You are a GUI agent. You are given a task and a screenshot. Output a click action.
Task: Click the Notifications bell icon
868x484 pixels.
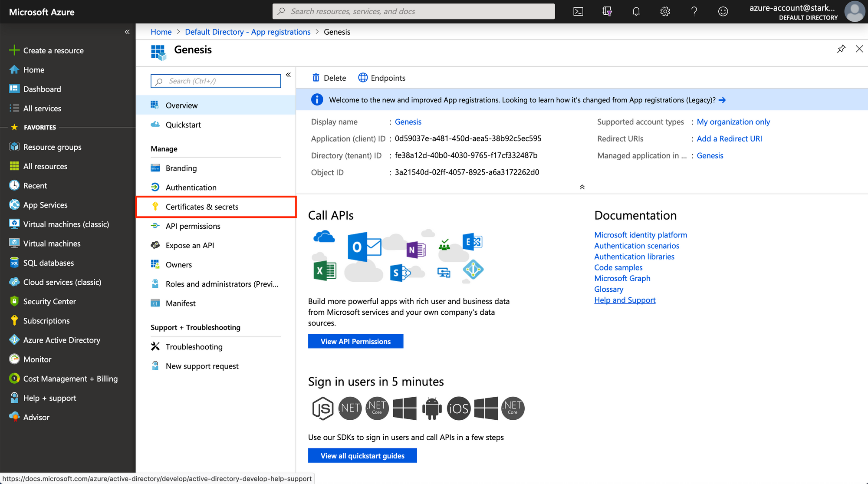coord(636,11)
